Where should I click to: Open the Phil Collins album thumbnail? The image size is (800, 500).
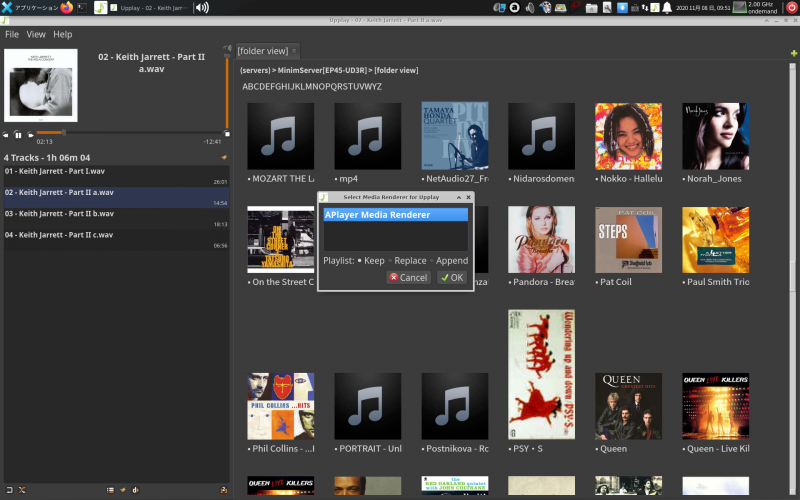[281, 406]
